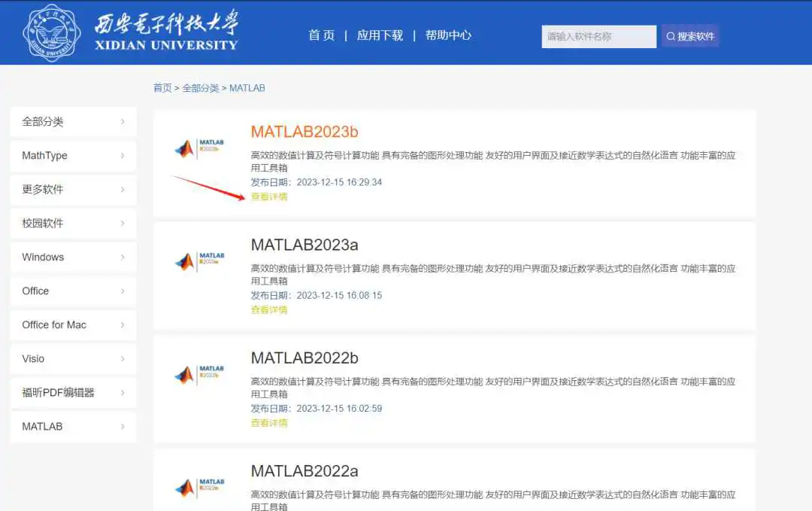Select 校园软件 category in sidebar

coord(73,224)
